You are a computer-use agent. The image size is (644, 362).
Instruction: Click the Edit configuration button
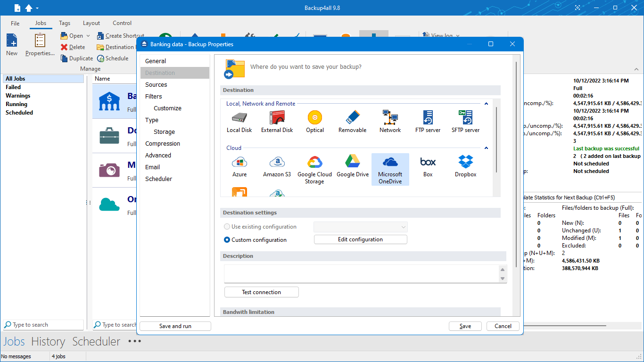pos(360,239)
